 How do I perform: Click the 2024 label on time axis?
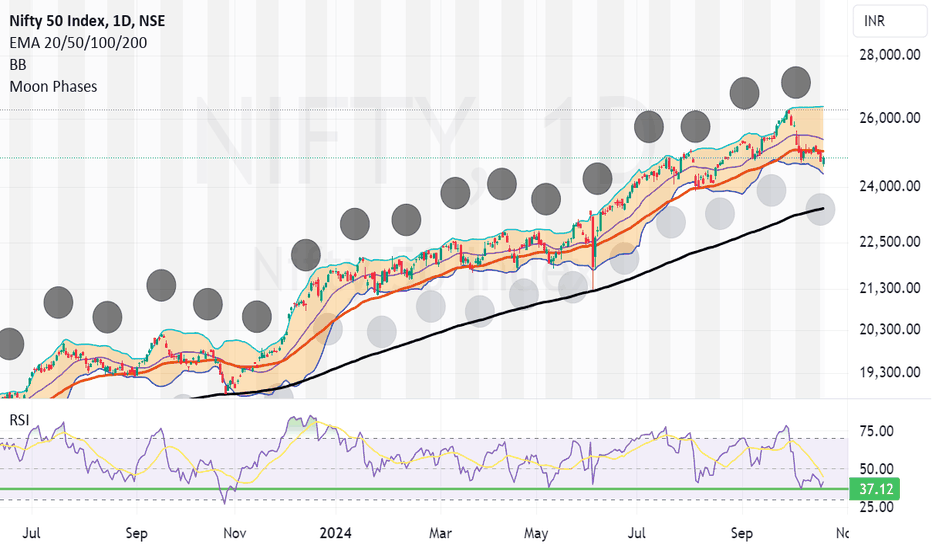(x=335, y=533)
